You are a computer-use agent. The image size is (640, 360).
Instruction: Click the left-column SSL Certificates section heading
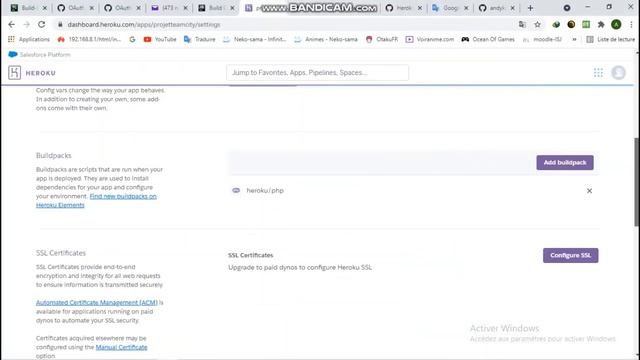click(x=61, y=253)
